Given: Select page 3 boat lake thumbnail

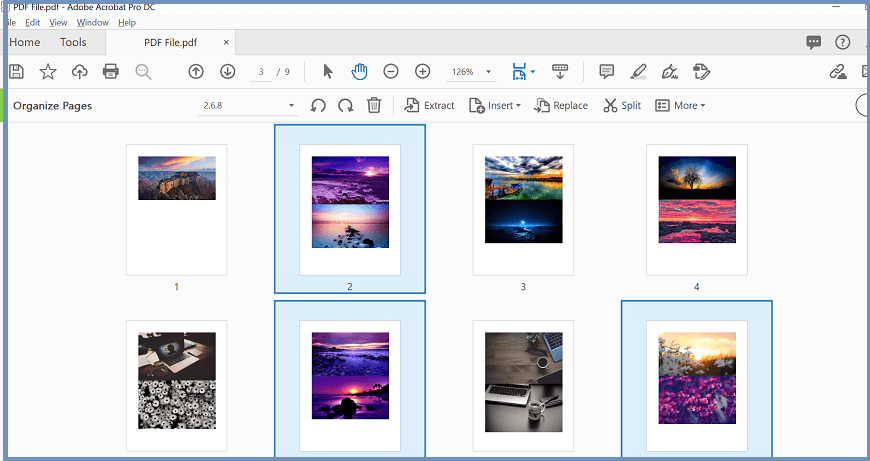Looking at the screenshot, I should click(x=523, y=210).
